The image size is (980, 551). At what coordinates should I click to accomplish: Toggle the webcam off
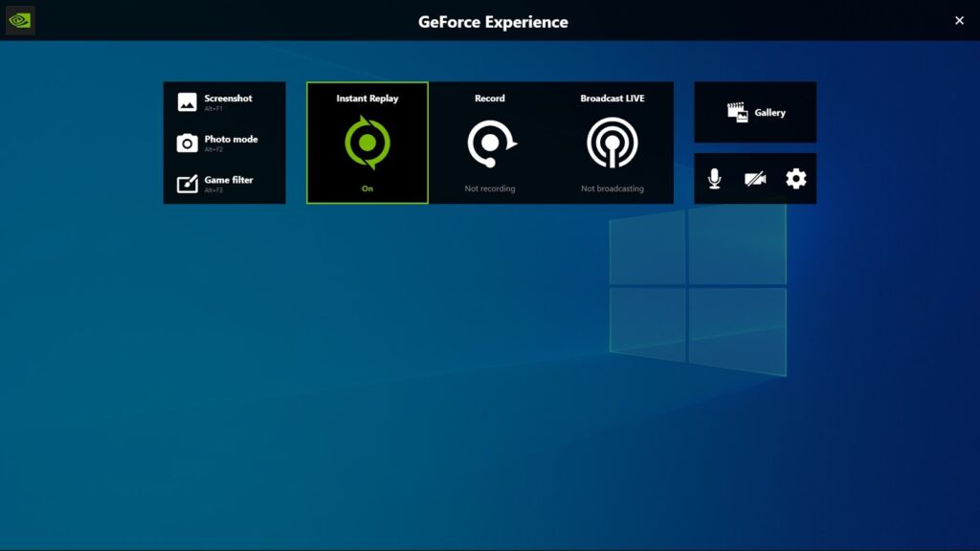coord(754,178)
